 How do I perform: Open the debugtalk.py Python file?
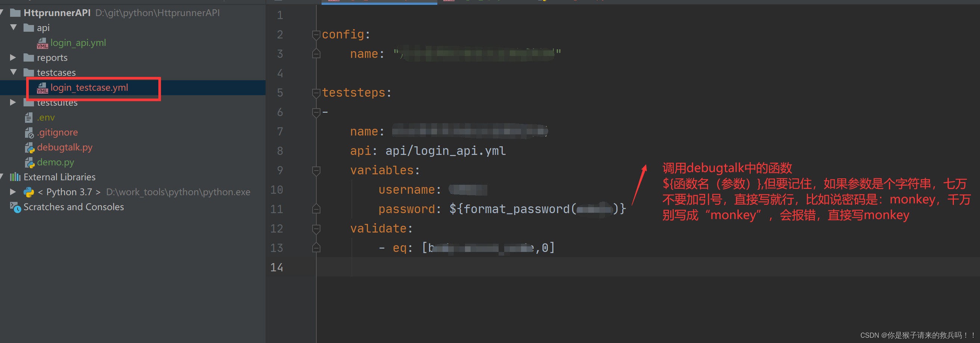[x=65, y=147]
